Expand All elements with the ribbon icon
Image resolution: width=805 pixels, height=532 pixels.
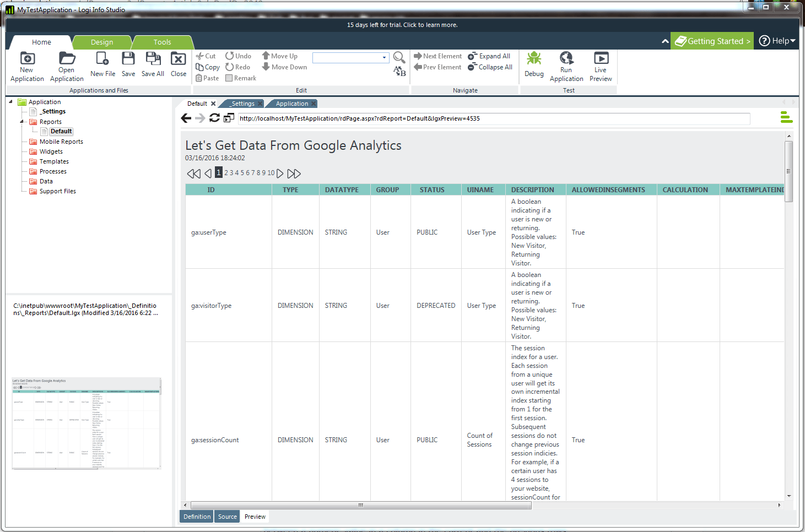tap(490, 56)
